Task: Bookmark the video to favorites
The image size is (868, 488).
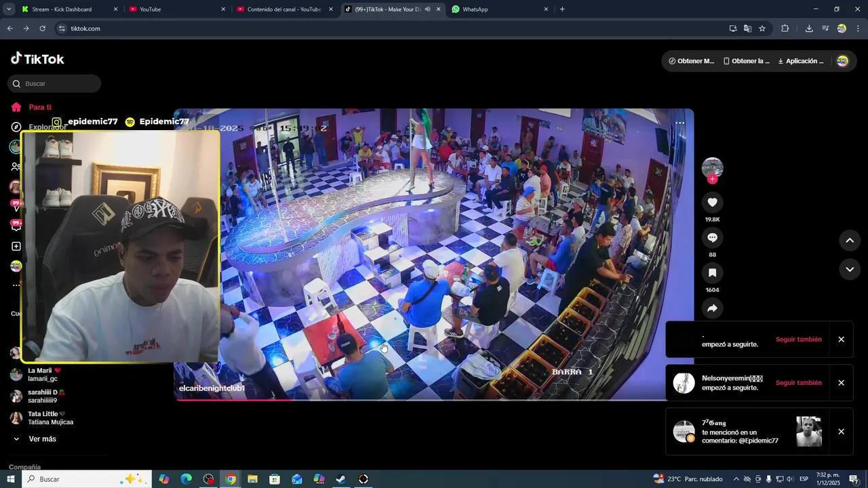Action: [712, 273]
